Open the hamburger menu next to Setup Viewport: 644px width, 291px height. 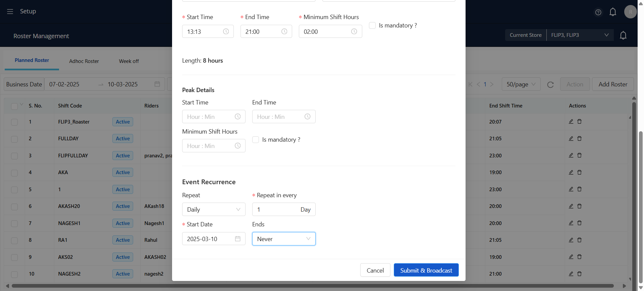[x=10, y=11]
